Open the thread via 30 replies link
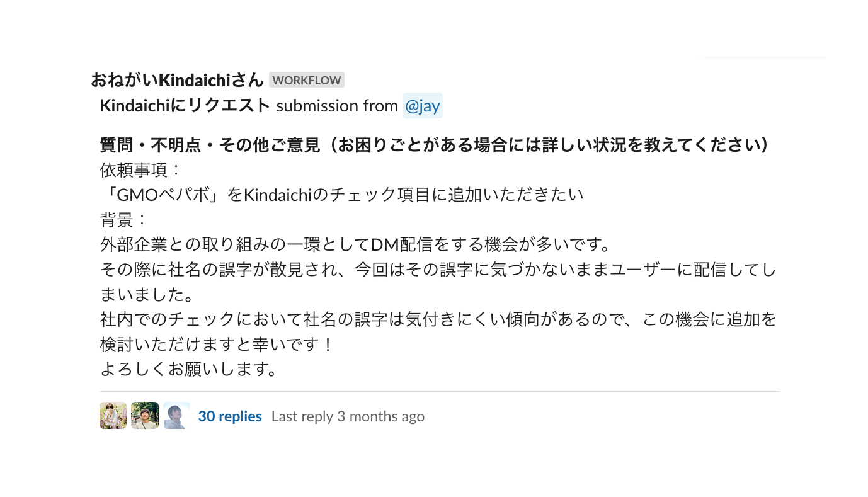This screenshot has height=497, width=868. (230, 416)
